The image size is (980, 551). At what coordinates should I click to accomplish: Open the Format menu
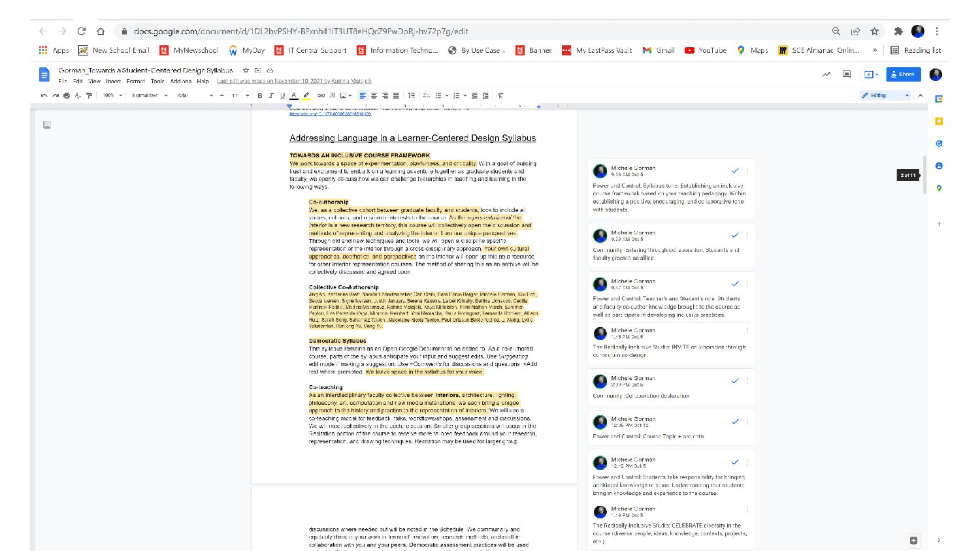pos(135,81)
